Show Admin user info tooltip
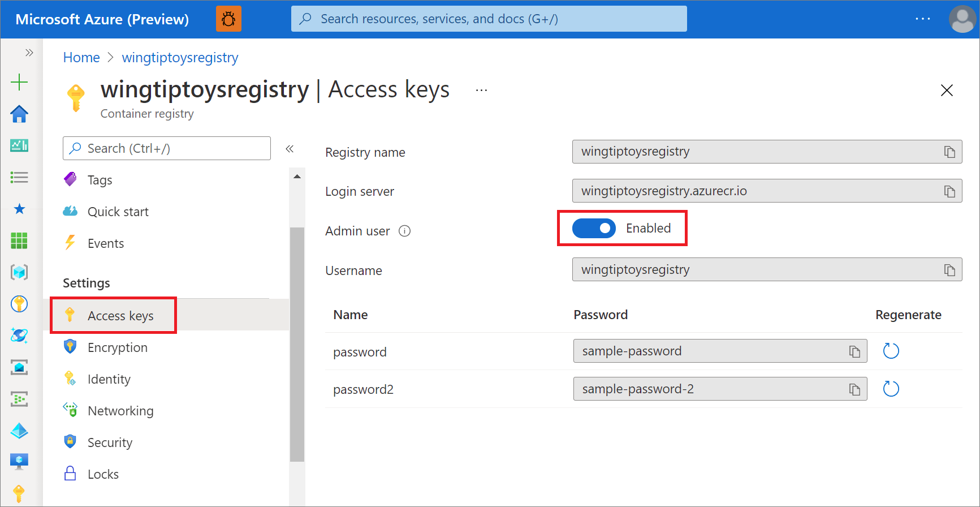Viewport: 980px width, 507px height. click(404, 231)
